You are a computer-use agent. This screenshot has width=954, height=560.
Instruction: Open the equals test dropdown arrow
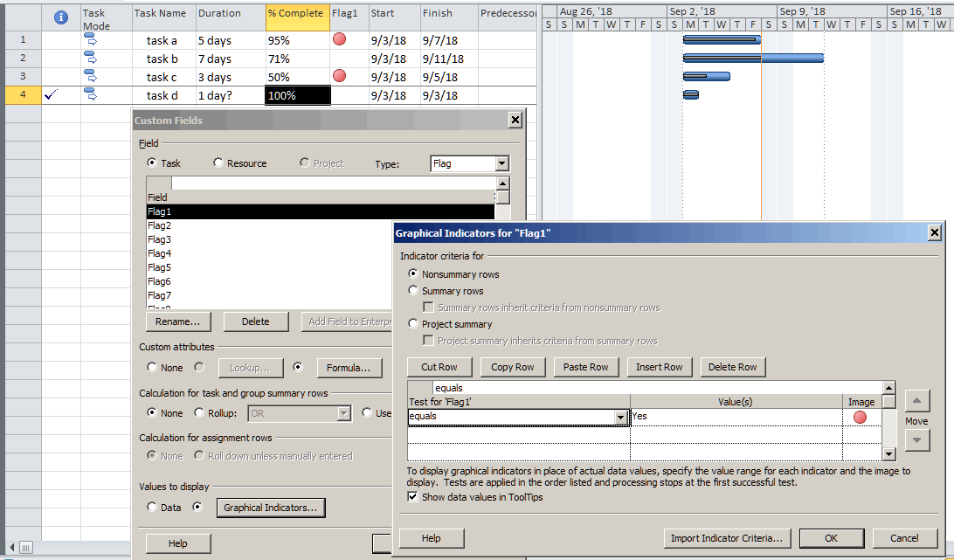click(x=620, y=417)
